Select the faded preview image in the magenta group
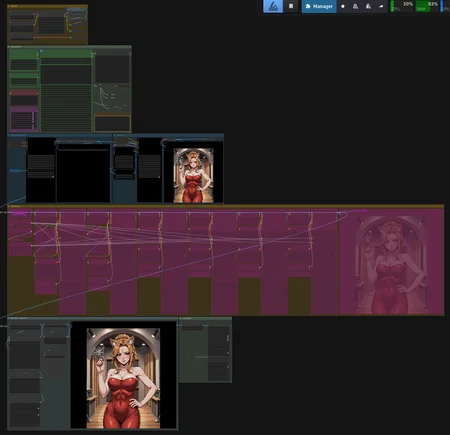The height and width of the screenshot is (435, 450). point(392,265)
